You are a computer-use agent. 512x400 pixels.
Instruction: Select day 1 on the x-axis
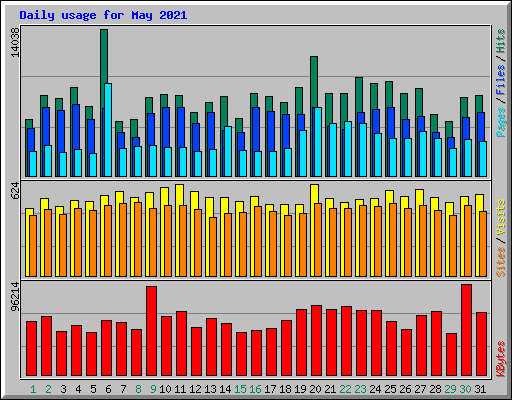[33, 389]
